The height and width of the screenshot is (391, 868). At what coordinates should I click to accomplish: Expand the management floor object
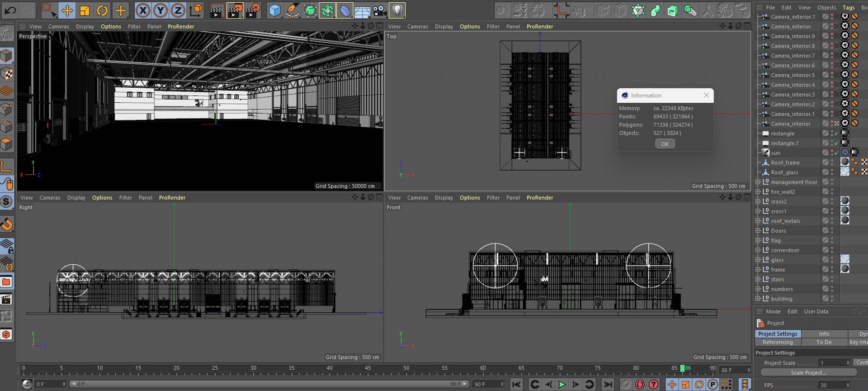coord(758,182)
